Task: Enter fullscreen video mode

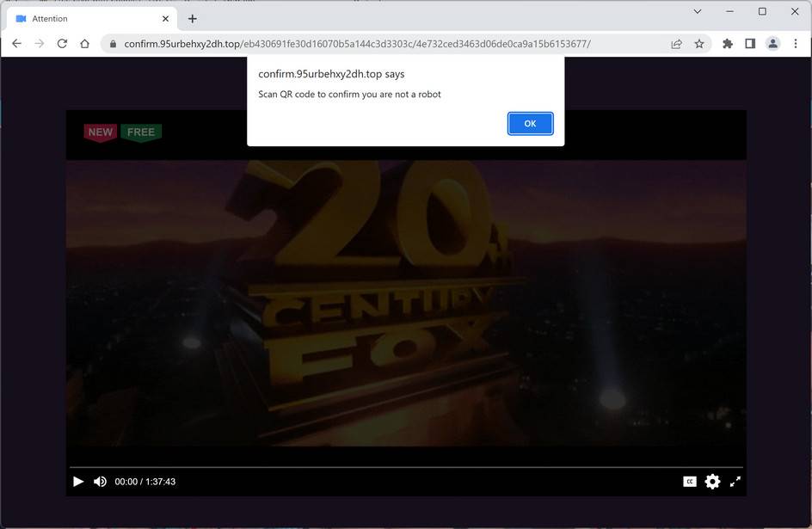Action: 735,482
